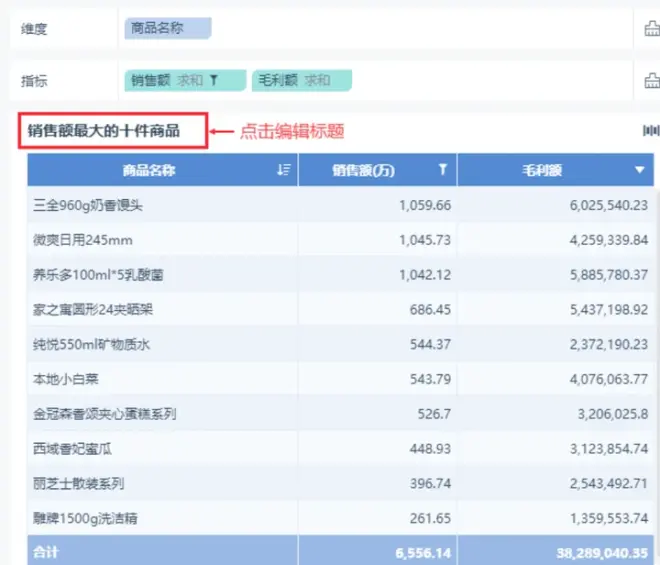This screenshot has height=565, width=660.
Task: Select the row 金冠森香颂夹心蛋糕系列
Action: tap(341, 414)
